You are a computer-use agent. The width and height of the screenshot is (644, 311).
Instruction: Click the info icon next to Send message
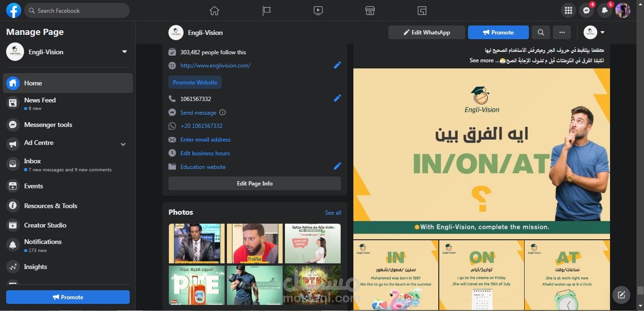223,112
